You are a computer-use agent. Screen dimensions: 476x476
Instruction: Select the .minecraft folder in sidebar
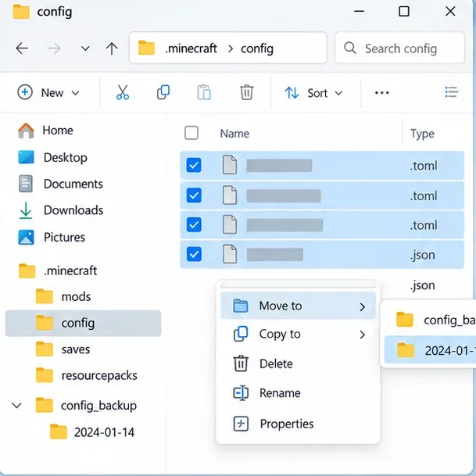coord(58,270)
